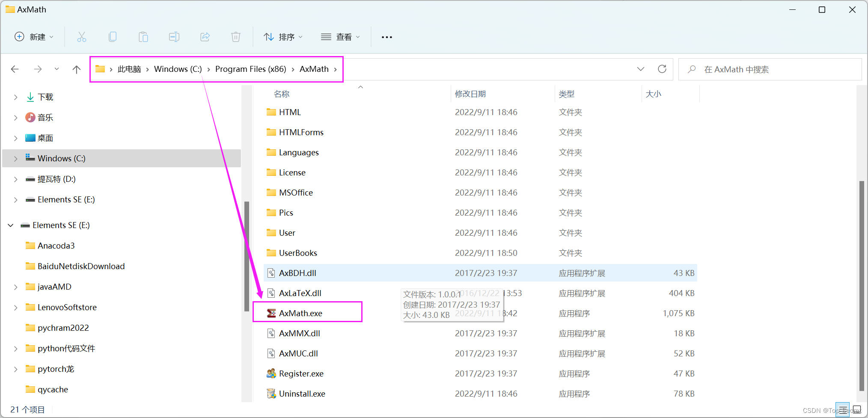
Task: Select Anacoda3 folder in sidebar
Action: pos(56,246)
